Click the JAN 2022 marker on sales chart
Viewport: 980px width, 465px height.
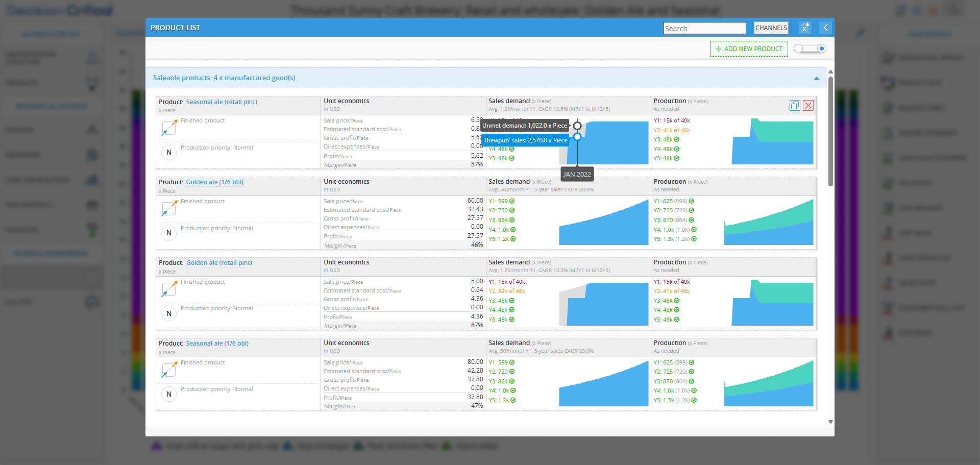pyautogui.click(x=577, y=174)
